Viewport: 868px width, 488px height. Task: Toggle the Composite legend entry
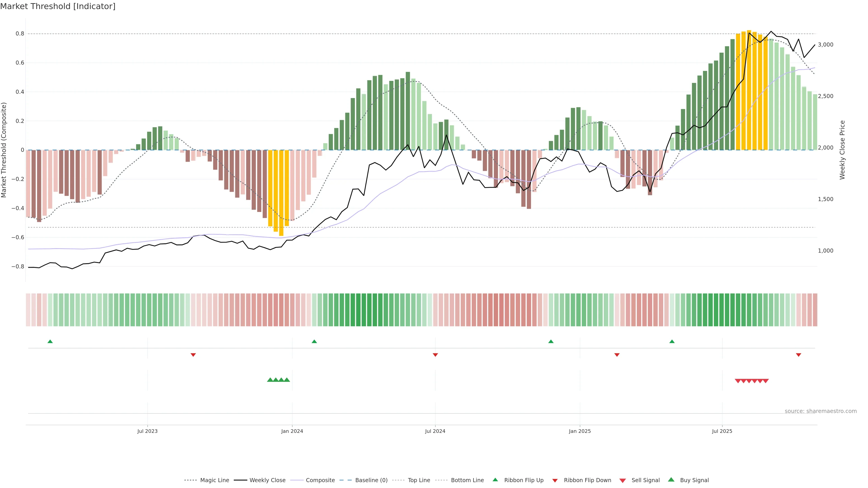click(x=320, y=480)
